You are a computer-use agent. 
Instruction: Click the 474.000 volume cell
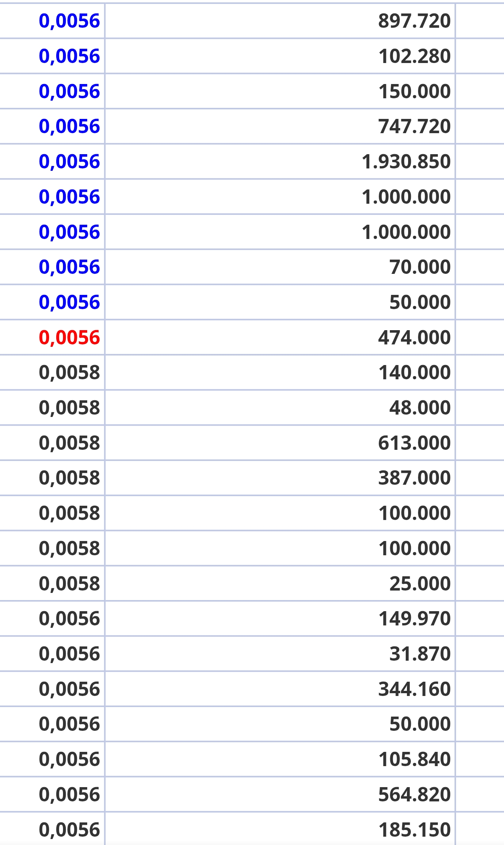(280, 337)
